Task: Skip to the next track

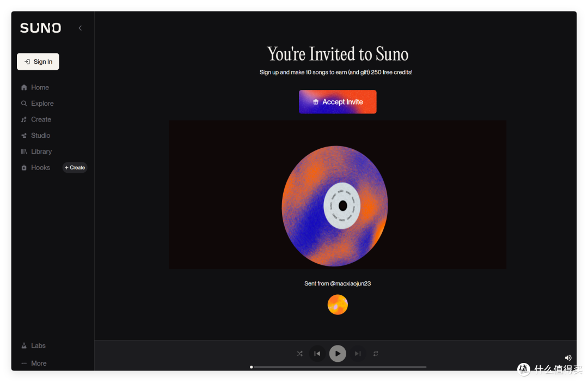Action: pyautogui.click(x=358, y=354)
